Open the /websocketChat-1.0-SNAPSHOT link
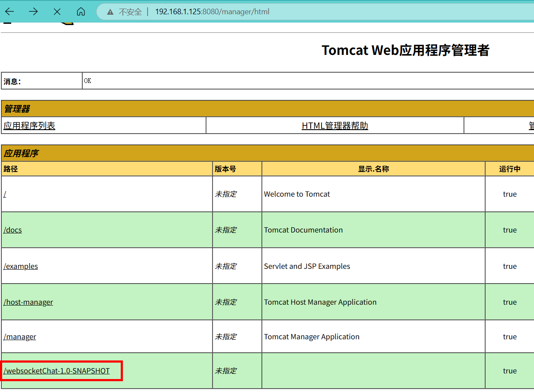Image resolution: width=534 pixels, height=392 pixels. [x=57, y=371]
